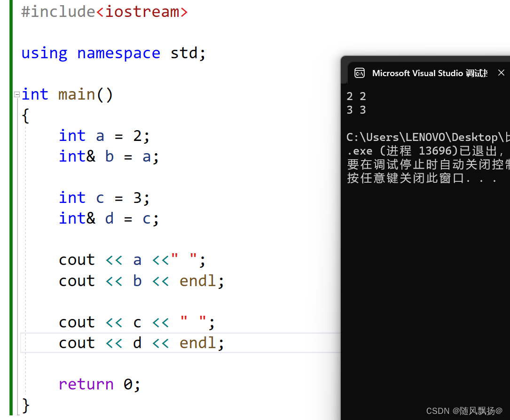Click the 'cout << d << endl;' statement
The height and width of the screenshot is (420, 510).
141,343
